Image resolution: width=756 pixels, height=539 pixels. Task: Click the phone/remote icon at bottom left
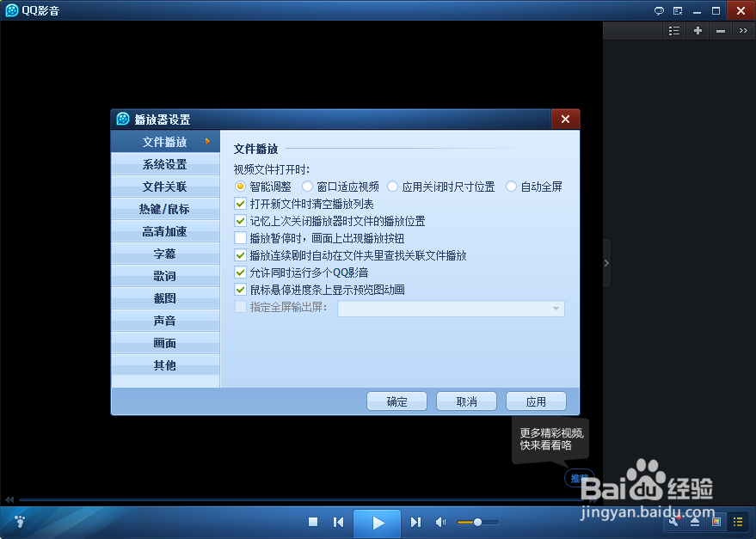(x=18, y=522)
